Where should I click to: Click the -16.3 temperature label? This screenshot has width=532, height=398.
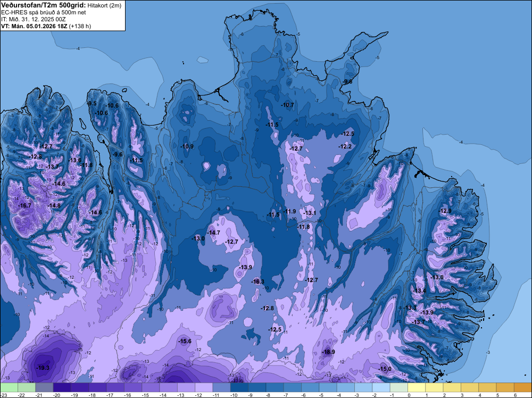pos(257,281)
